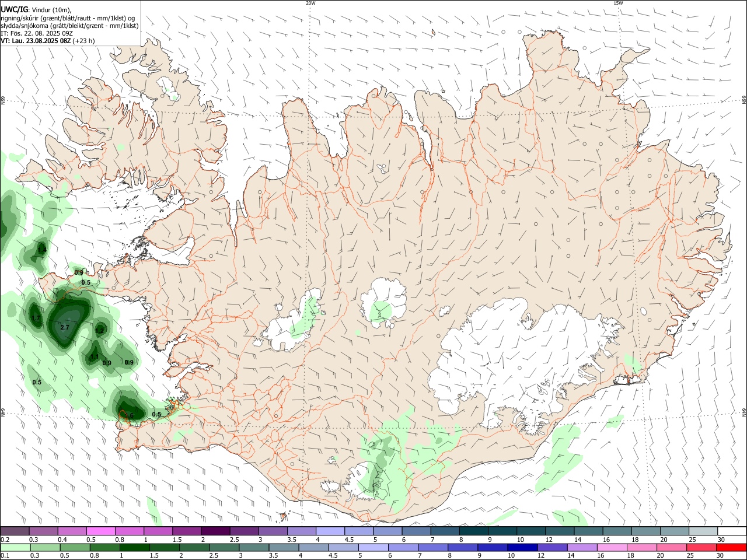Select the bright red swatch after 30 in the bottom legend row
Image resolution: width=747 pixels, height=560 pixels.
tap(731, 547)
